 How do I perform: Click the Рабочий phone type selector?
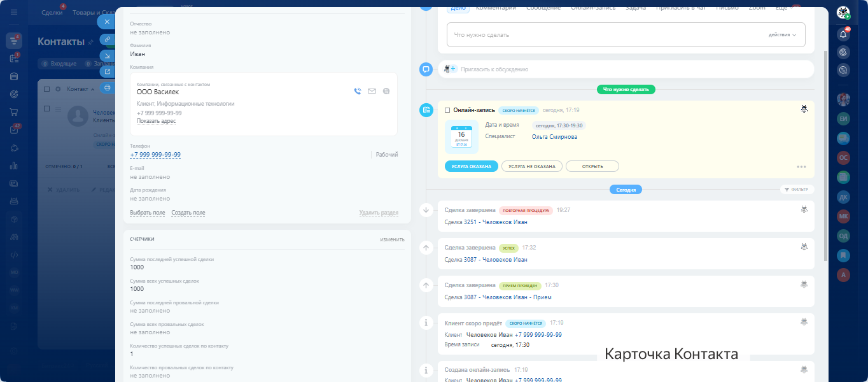click(x=387, y=155)
